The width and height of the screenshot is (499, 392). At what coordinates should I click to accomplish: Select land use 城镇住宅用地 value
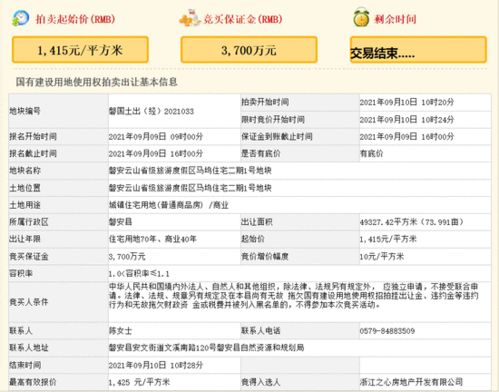pos(169,205)
